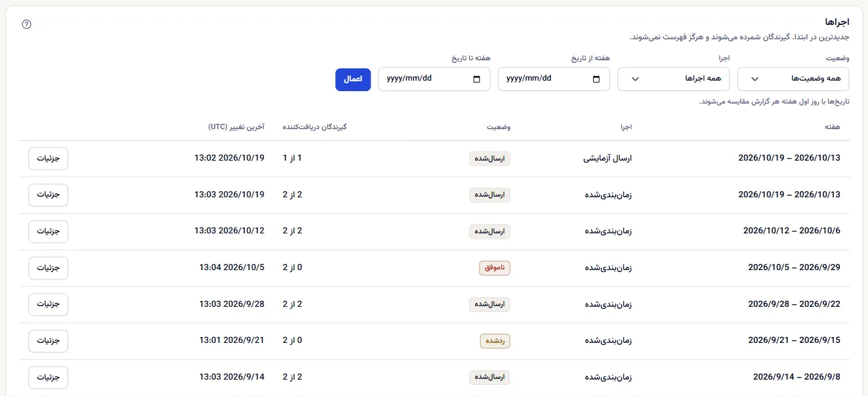Expand the «همه وضعیت‌ها» status dropdown
Viewport: 868px width, 396px height.
coord(793,79)
